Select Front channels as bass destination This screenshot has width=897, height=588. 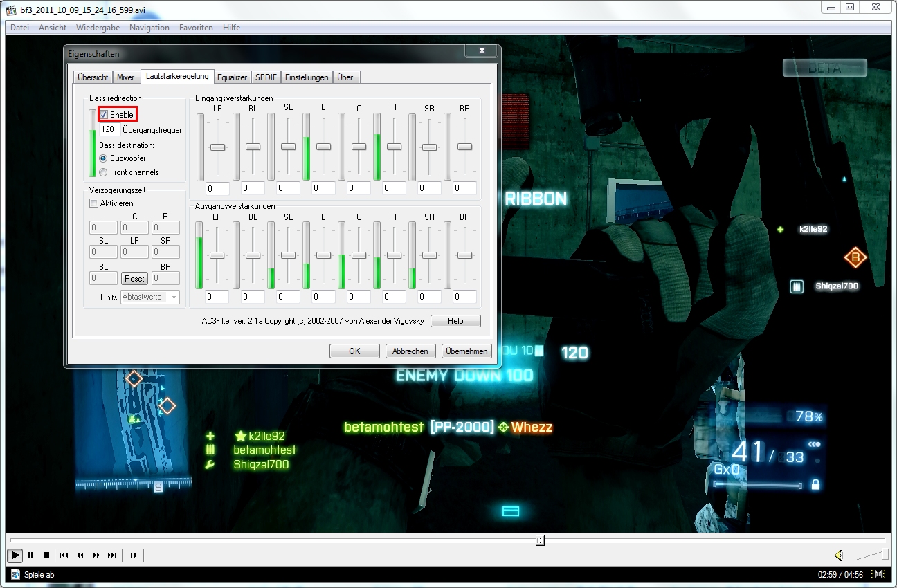click(x=103, y=172)
